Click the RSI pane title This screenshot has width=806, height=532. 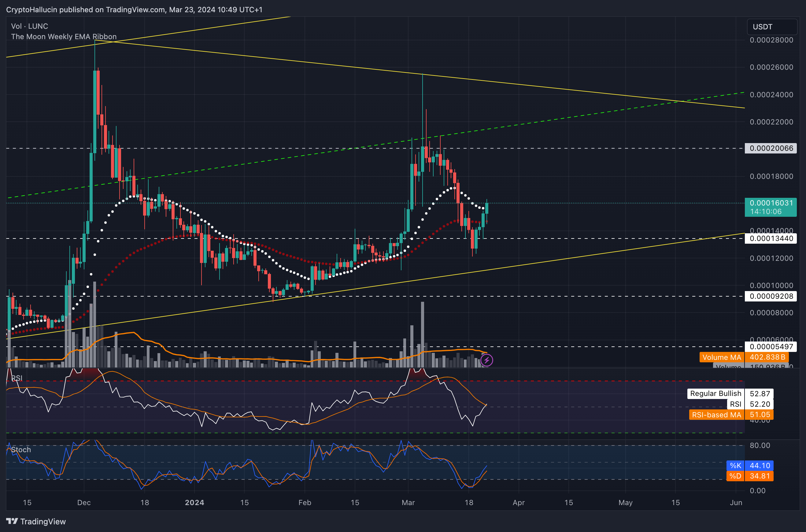point(17,378)
